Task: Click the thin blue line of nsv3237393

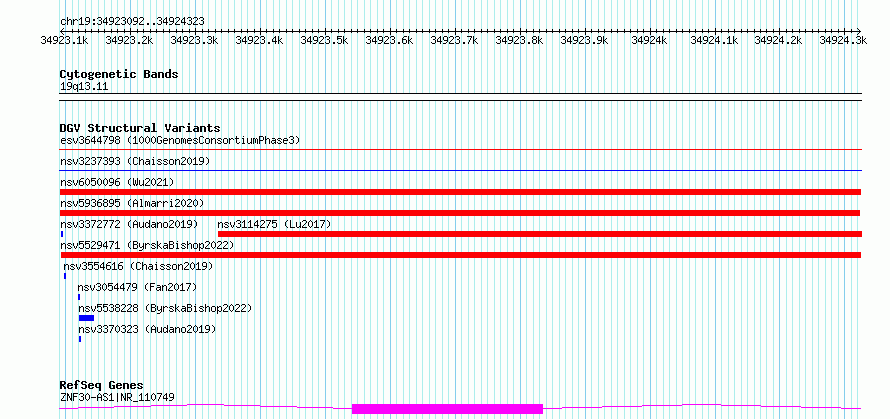Action: (x=461, y=170)
